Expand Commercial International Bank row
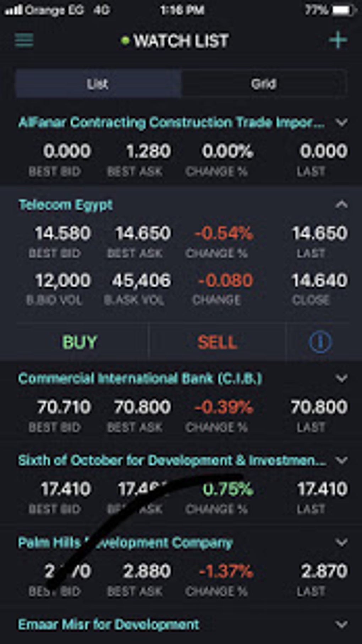 coord(341,379)
